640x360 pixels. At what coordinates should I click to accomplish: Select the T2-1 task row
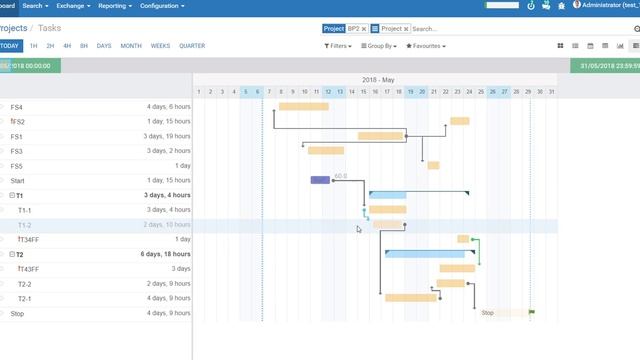[x=96, y=298]
